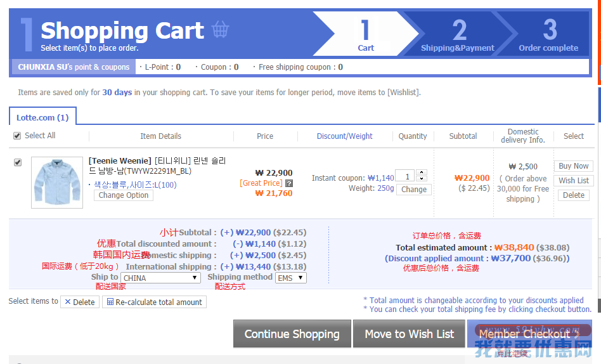Switch to the Lotte.com (1) tab

(x=42, y=117)
